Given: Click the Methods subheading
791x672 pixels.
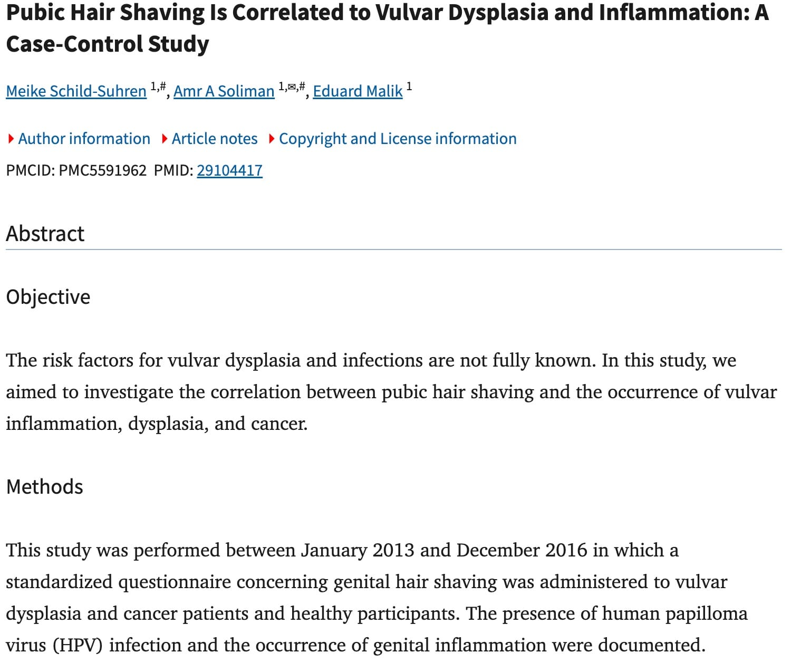Looking at the screenshot, I should [44, 487].
